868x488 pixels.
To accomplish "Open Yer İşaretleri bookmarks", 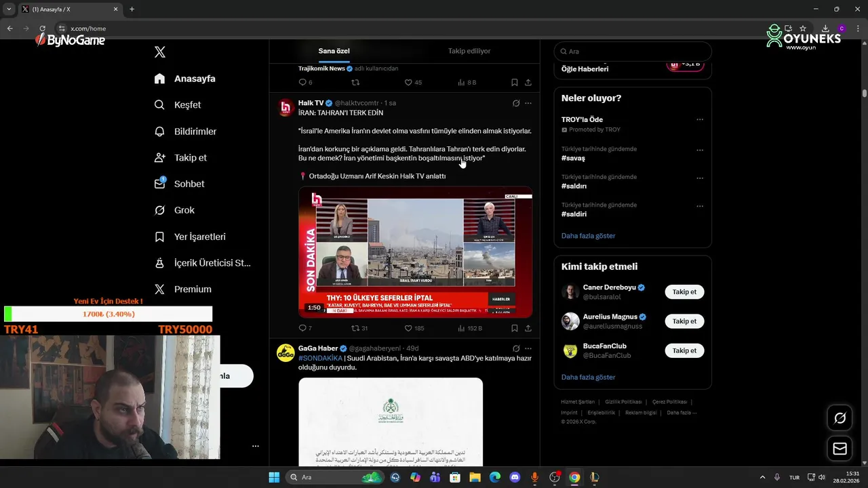I will click(190, 237).
